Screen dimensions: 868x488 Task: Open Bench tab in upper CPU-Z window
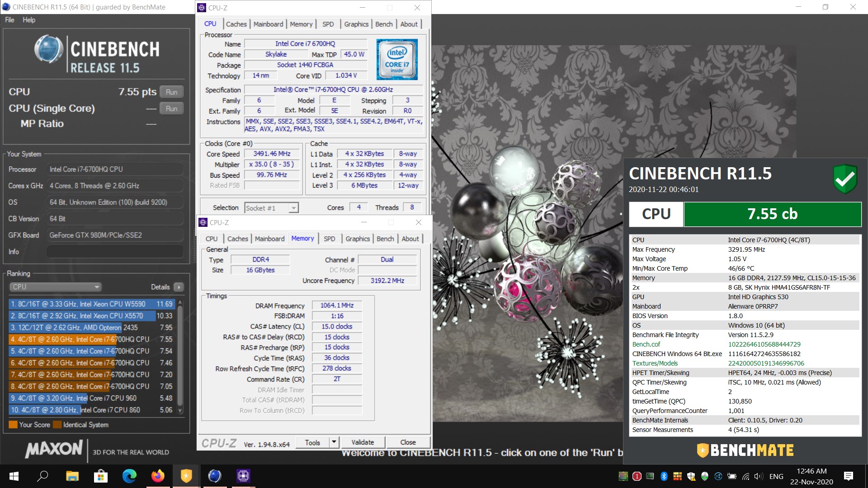click(384, 24)
